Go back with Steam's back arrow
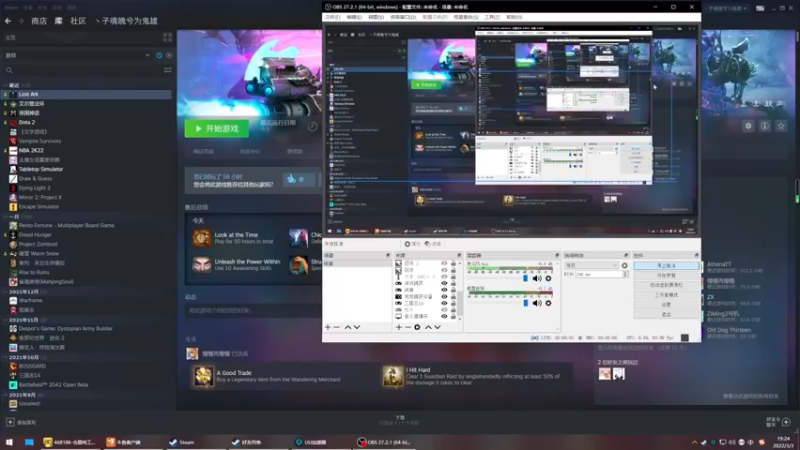Viewport: 800px width, 450px height. point(8,21)
